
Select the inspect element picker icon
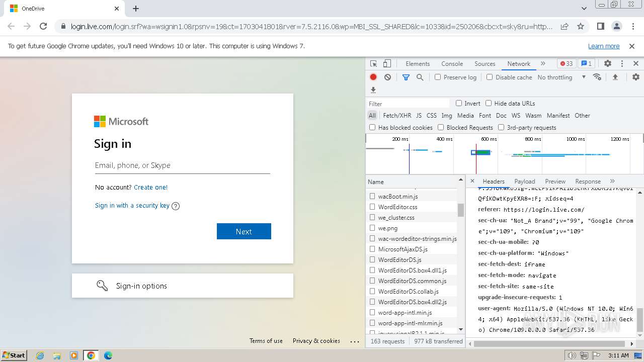(x=373, y=64)
